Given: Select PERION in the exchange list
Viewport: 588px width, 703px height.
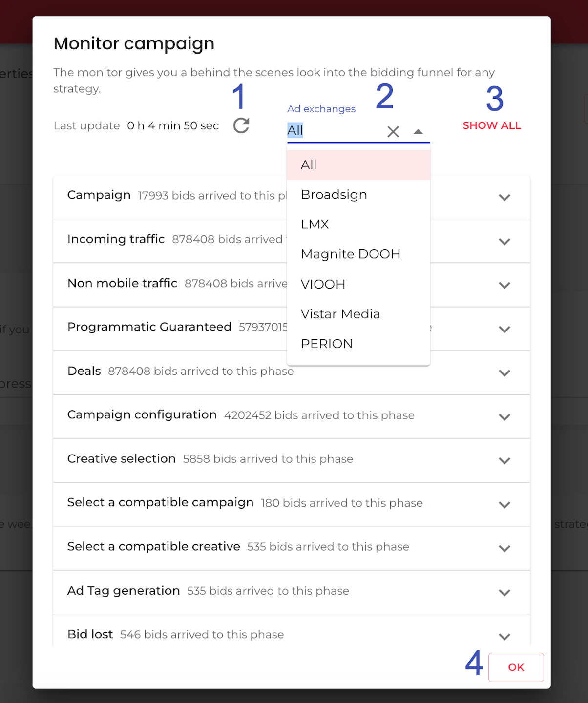Looking at the screenshot, I should coord(327,344).
